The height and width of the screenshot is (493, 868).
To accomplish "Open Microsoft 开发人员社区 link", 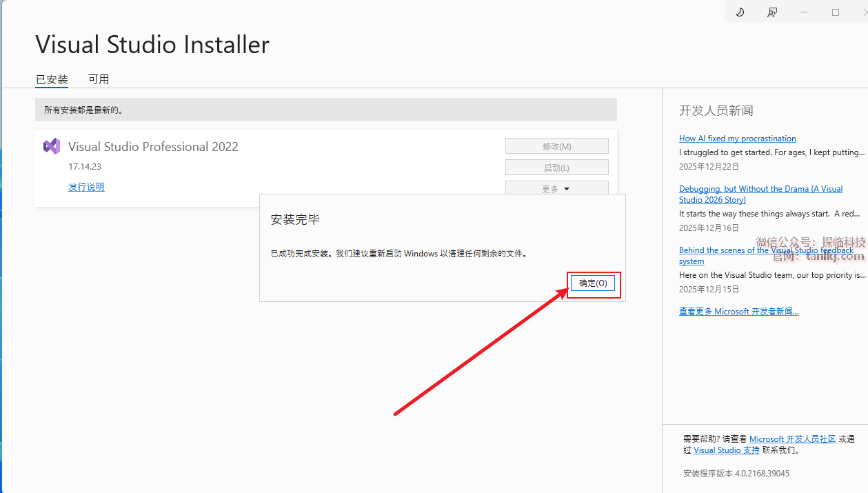I will click(x=793, y=439).
